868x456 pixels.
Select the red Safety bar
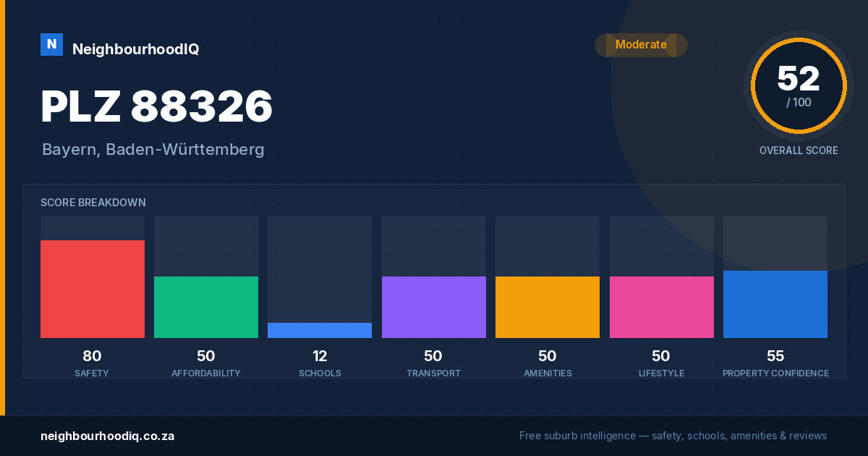[x=93, y=289]
